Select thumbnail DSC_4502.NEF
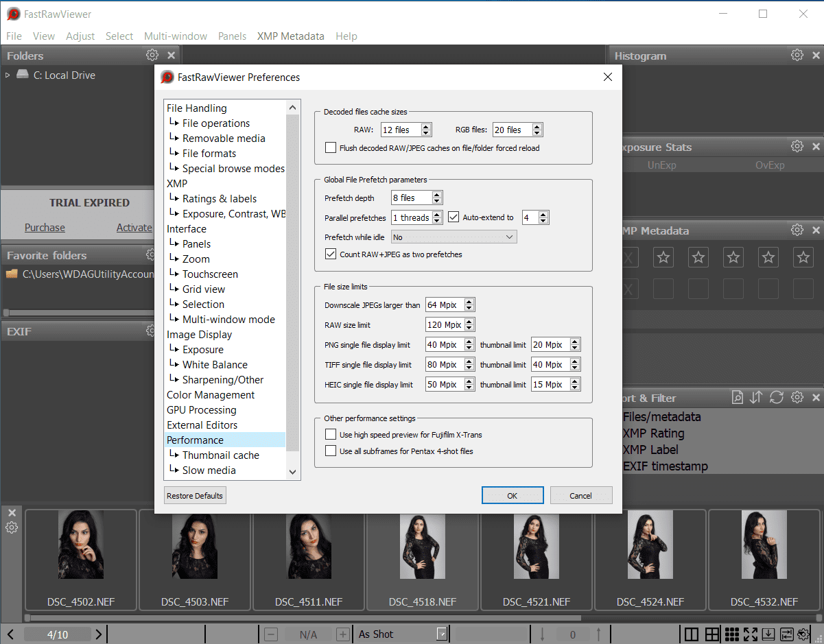 (81, 560)
